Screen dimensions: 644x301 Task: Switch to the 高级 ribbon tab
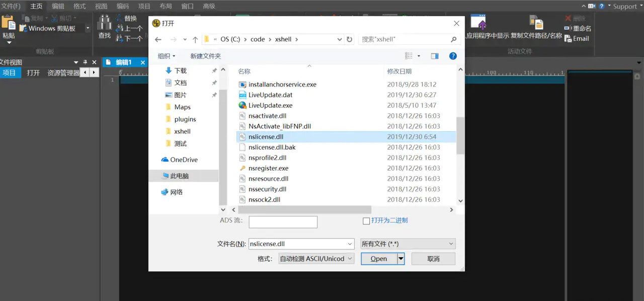point(209,6)
